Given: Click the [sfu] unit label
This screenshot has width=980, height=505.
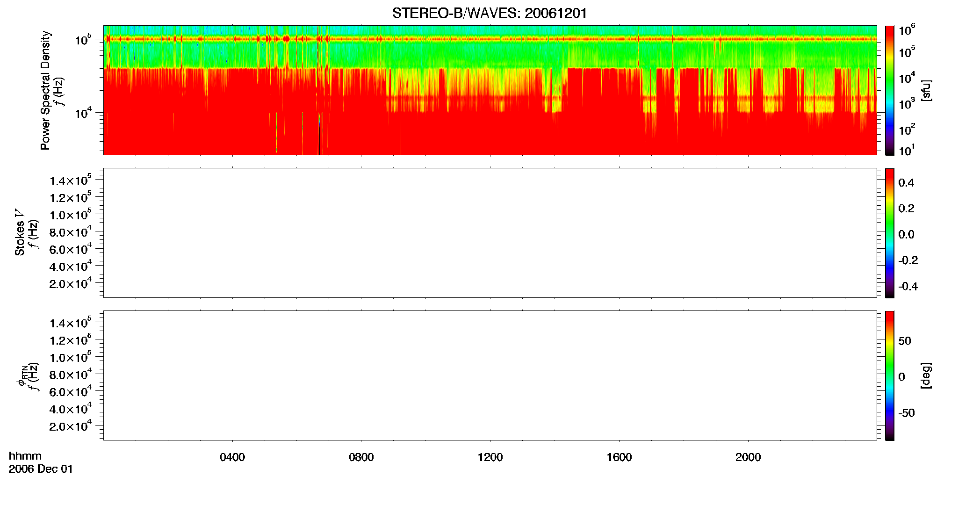Looking at the screenshot, I should tap(926, 90).
